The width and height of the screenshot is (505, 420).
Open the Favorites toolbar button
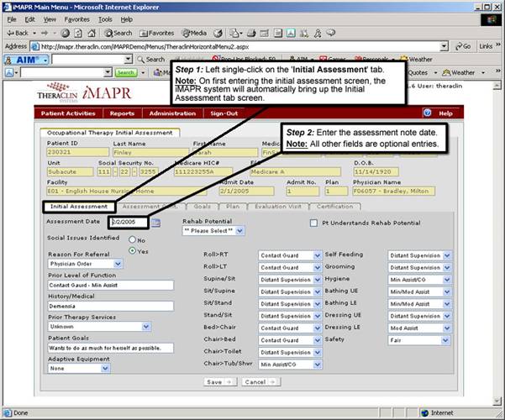tap(156, 33)
